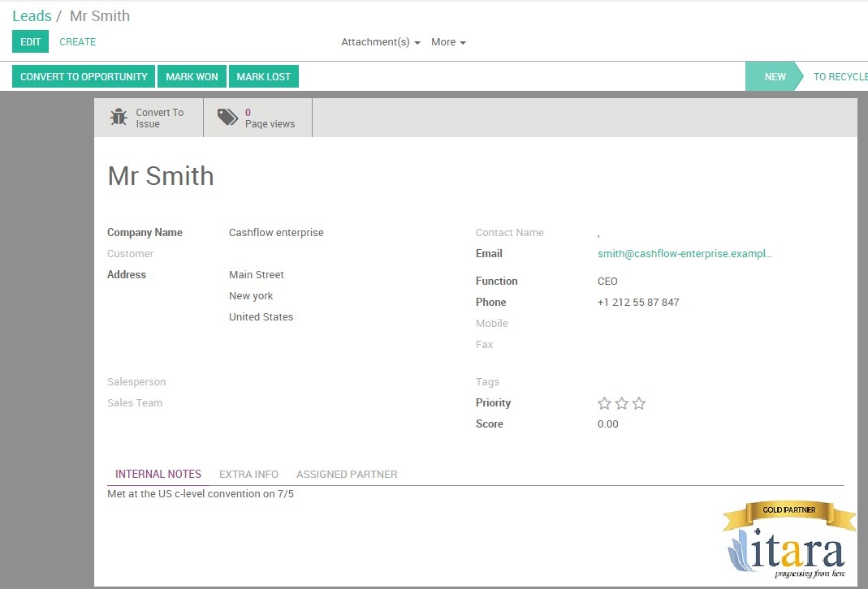
Task: Click the itara Gold Partner logo
Action: point(789,540)
